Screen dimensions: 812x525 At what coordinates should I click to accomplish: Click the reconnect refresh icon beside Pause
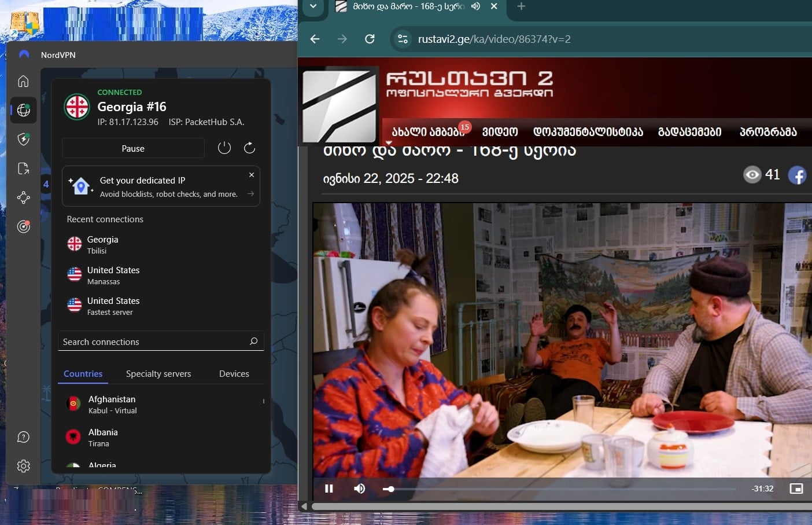point(249,148)
